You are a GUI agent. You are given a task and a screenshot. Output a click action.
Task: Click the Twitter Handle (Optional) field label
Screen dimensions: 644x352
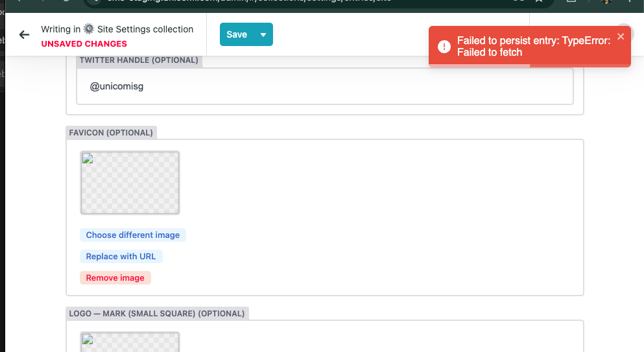pyautogui.click(x=139, y=60)
